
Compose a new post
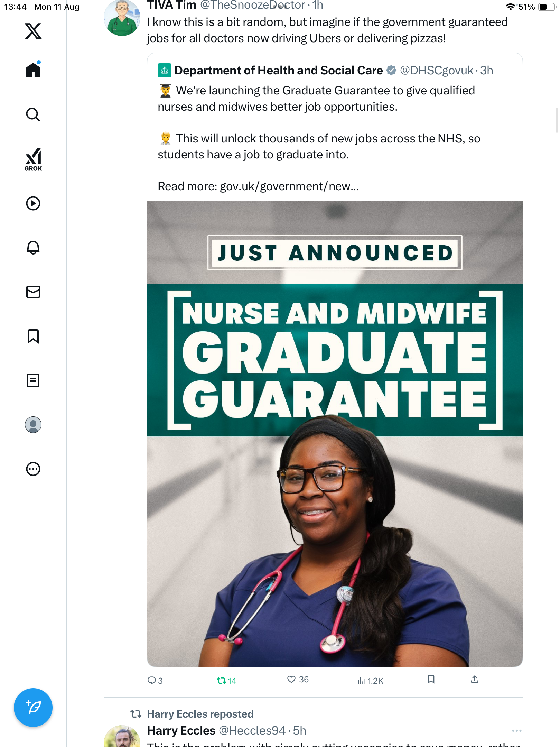coord(33,708)
